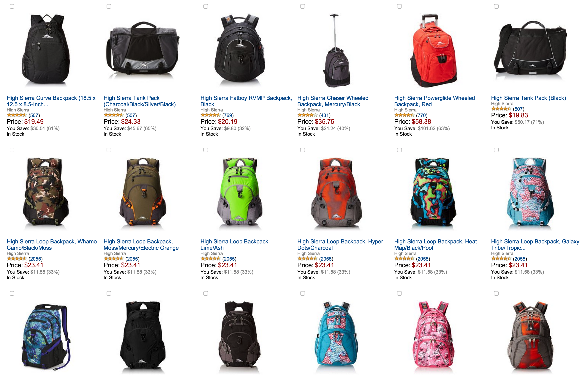Follow the Loop Backpack, Hyper Dots/Charcoal link
588x378 pixels.
[x=340, y=245]
